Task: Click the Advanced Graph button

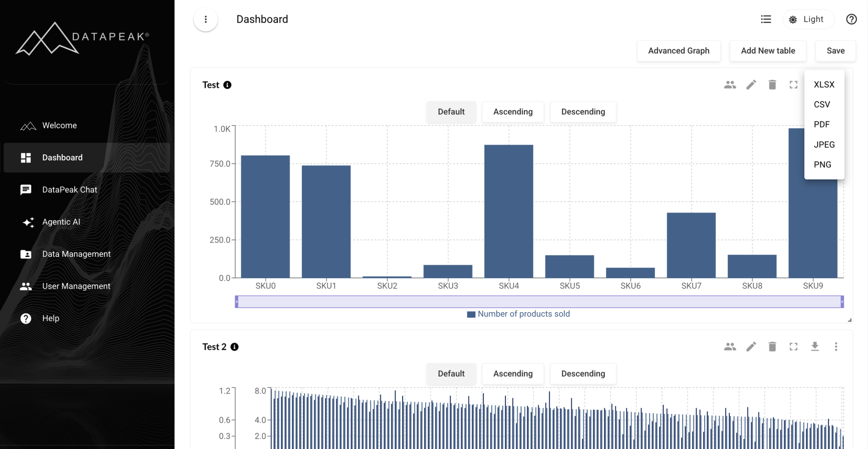Action: tap(679, 51)
